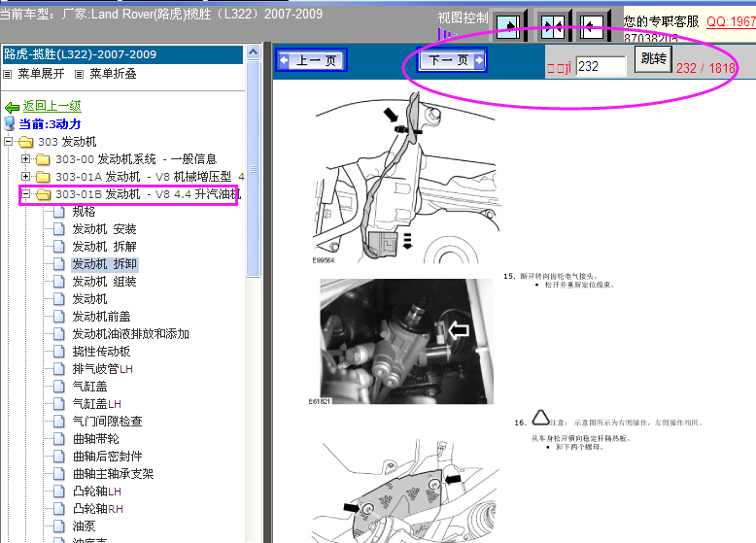The height and width of the screenshot is (543, 756).
Task: Open the 曲轴带轮 document
Action: pyautogui.click(x=95, y=439)
